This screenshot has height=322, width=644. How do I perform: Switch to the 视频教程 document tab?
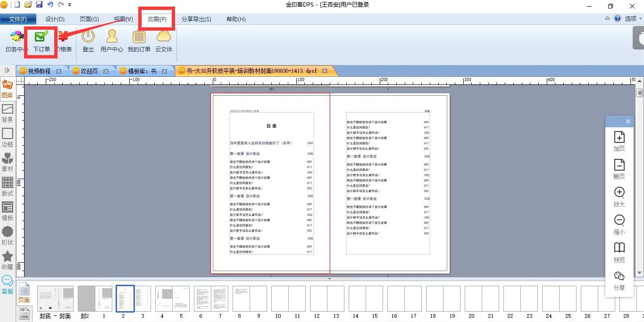39,71
